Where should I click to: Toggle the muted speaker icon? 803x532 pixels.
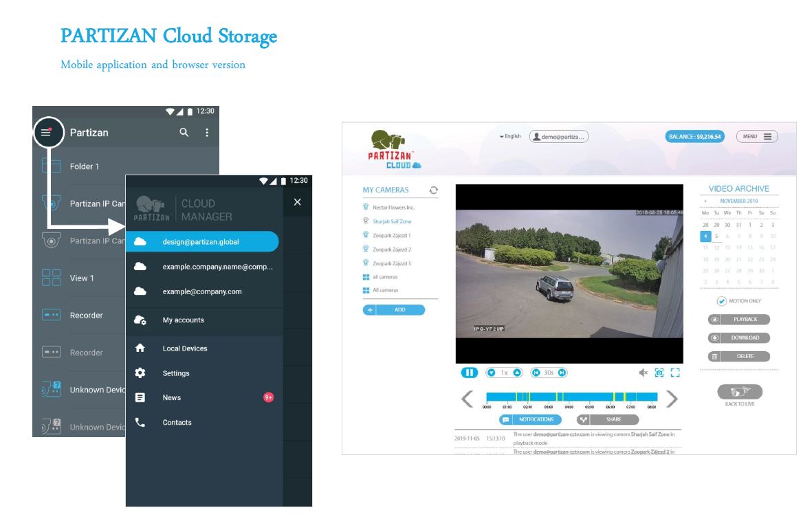[x=643, y=373]
